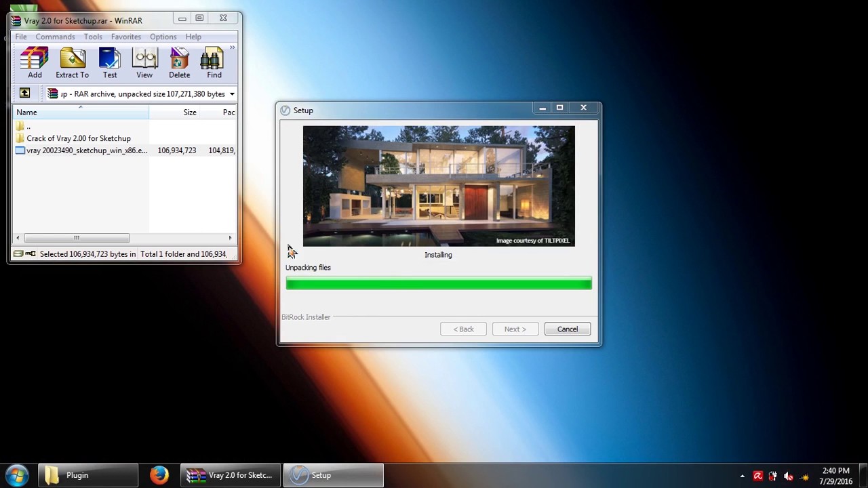Open the Commands menu
The image size is (868, 488).
55,37
